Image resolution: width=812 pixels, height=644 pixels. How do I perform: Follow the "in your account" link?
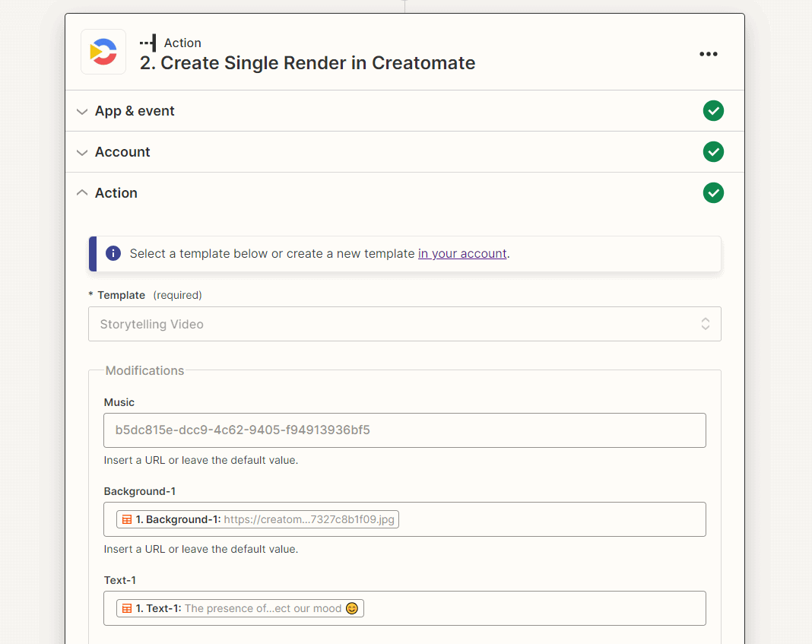coord(462,253)
